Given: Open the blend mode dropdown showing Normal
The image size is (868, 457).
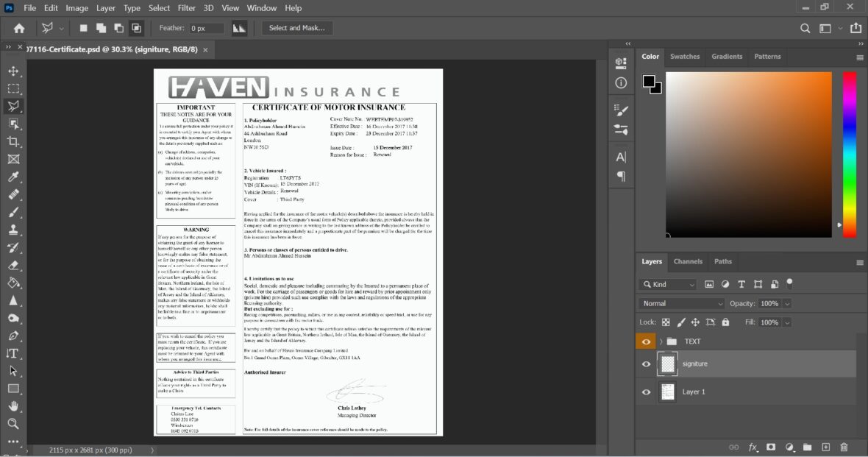Looking at the screenshot, I should [680, 303].
